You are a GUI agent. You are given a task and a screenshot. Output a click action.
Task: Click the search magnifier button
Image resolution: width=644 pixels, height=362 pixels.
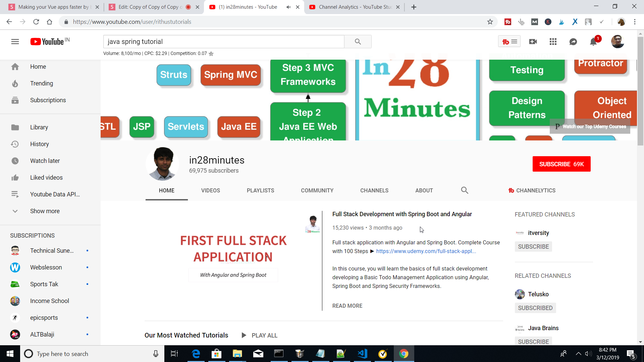point(358,42)
